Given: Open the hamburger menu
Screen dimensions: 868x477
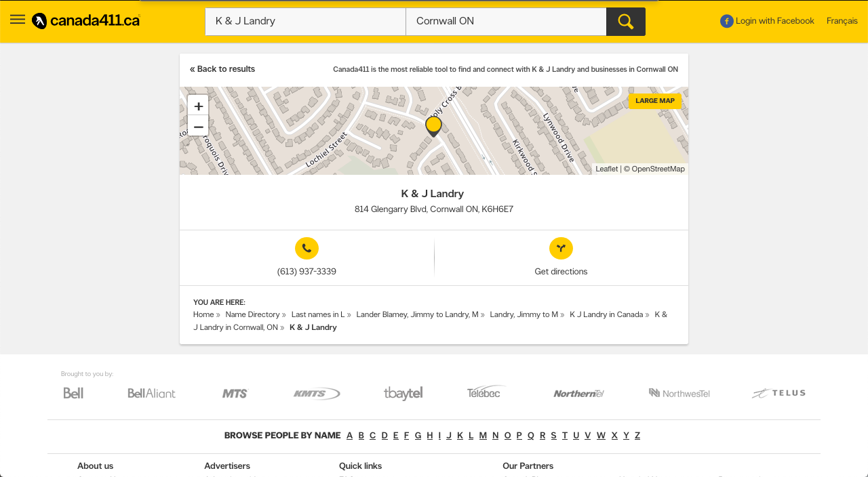Looking at the screenshot, I should (18, 20).
